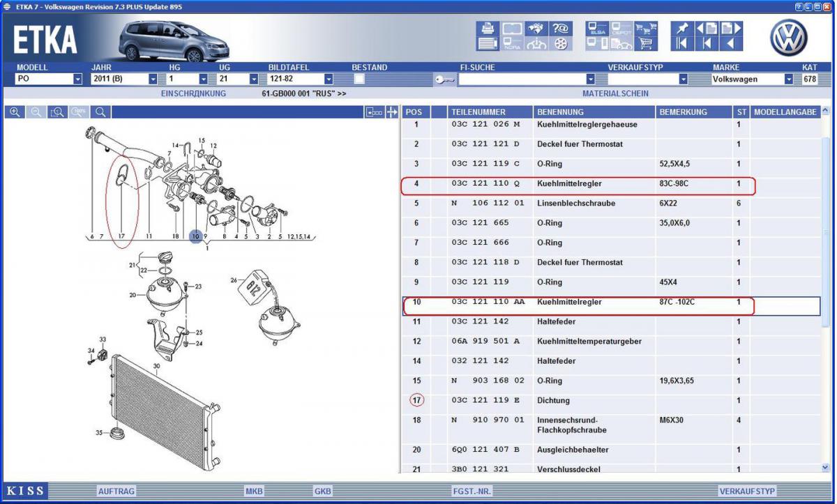
Task: Zoom in on the parts diagram
Action: tap(14, 112)
